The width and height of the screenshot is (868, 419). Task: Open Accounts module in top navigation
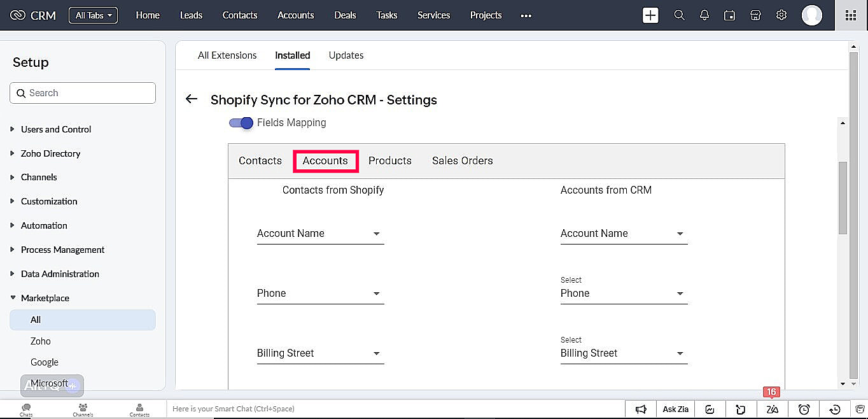pos(296,15)
